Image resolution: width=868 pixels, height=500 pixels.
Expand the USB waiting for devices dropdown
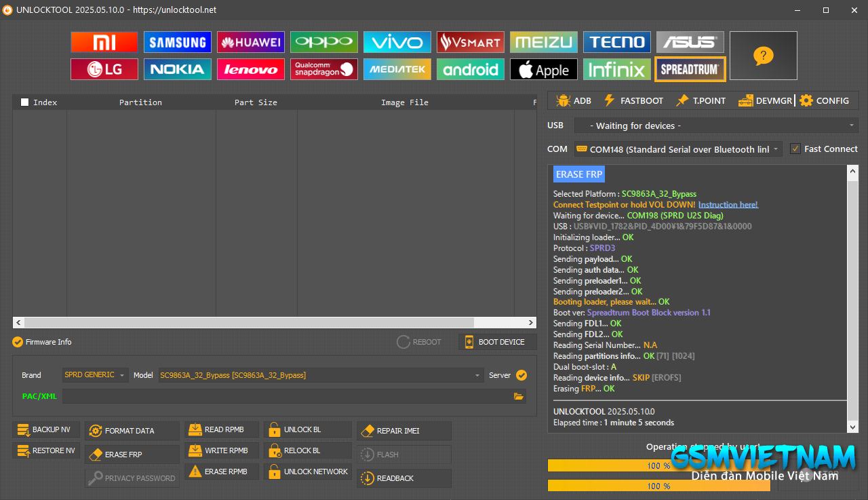tap(716, 126)
